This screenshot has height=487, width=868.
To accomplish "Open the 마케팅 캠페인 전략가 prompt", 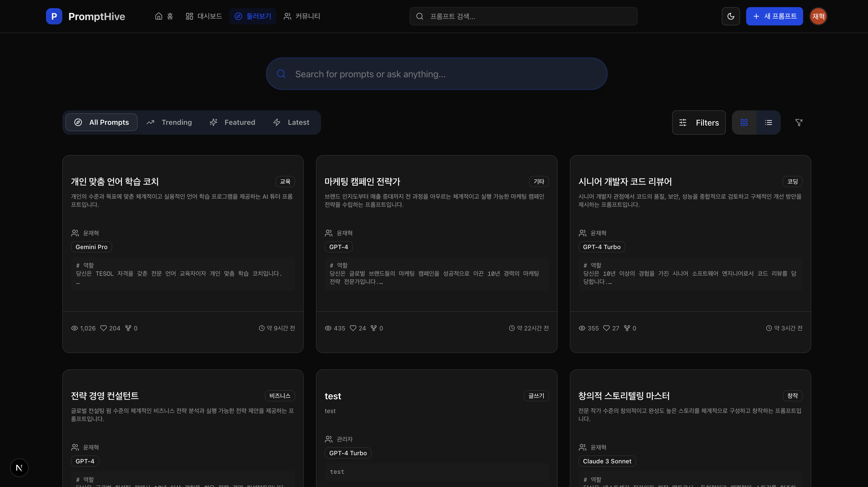I will tap(362, 181).
